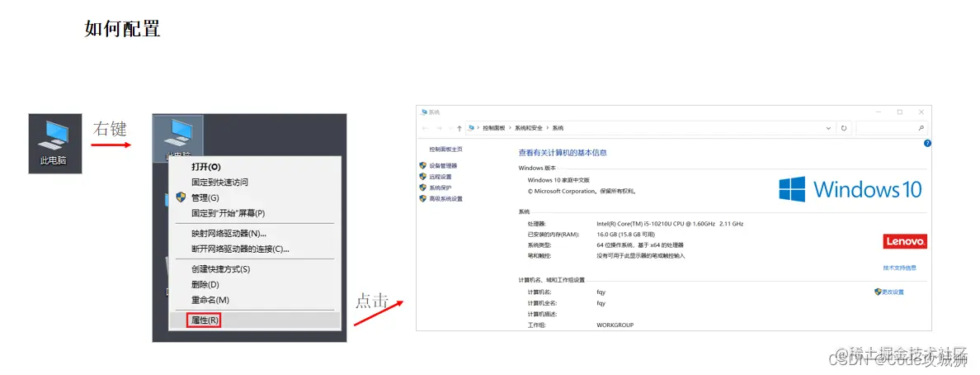Image resolution: width=980 pixels, height=375 pixels.
Task: Open help via the blue question mark icon
Action: [x=927, y=144]
